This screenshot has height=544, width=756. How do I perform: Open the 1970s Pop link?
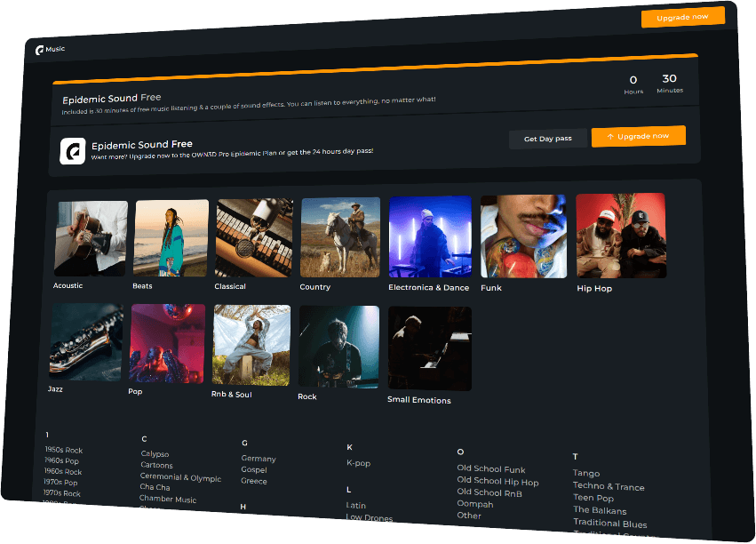(x=60, y=483)
